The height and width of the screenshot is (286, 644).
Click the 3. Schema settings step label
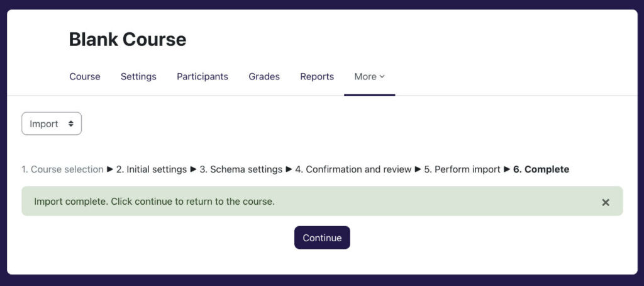(x=241, y=169)
